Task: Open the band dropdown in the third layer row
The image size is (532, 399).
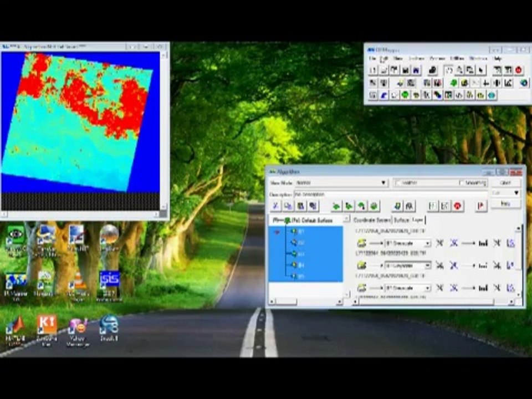Action: click(427, 288)
